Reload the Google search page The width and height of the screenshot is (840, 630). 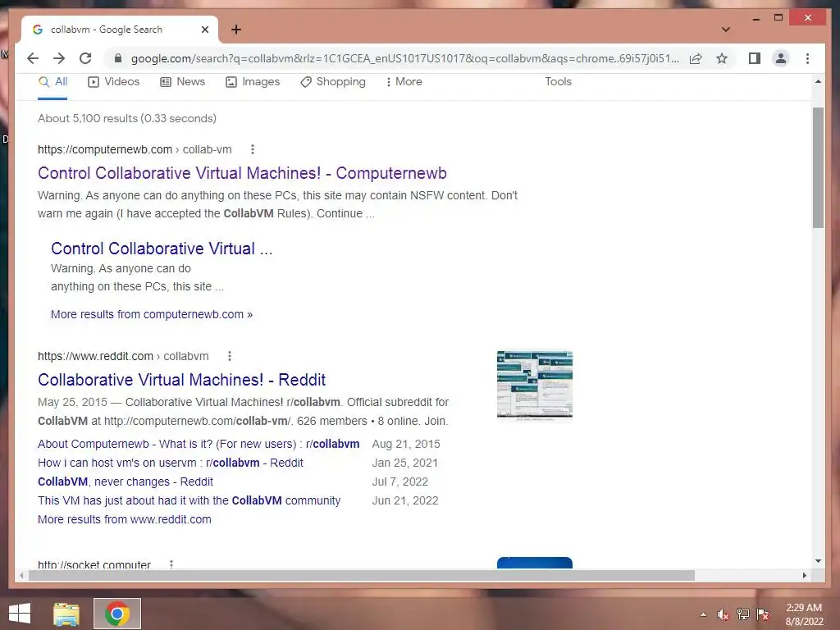tap(85, 58)
